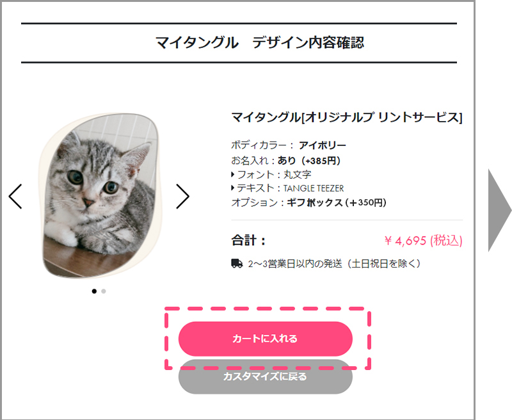
Task: Click the delivery truck icon
Action: 237,263
